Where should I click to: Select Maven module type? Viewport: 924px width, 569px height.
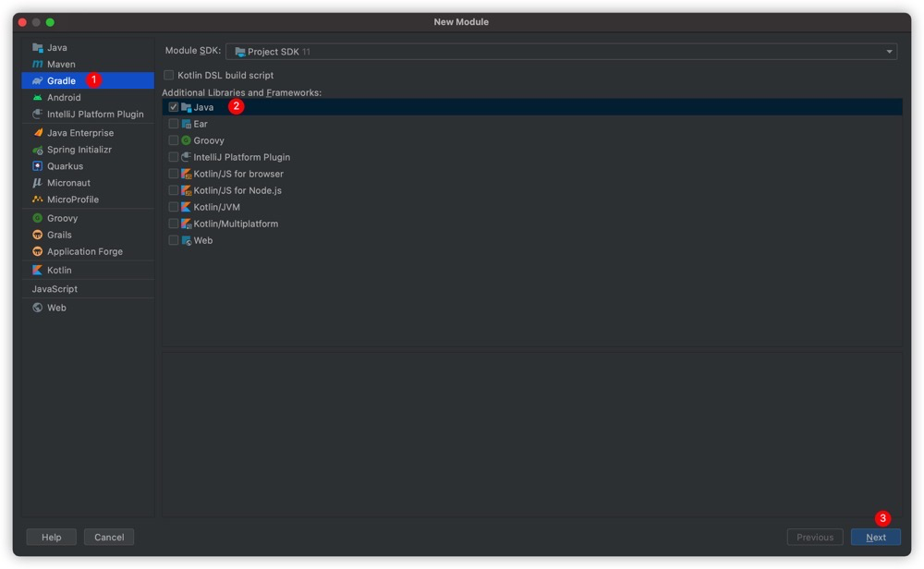tap(88, 65)
